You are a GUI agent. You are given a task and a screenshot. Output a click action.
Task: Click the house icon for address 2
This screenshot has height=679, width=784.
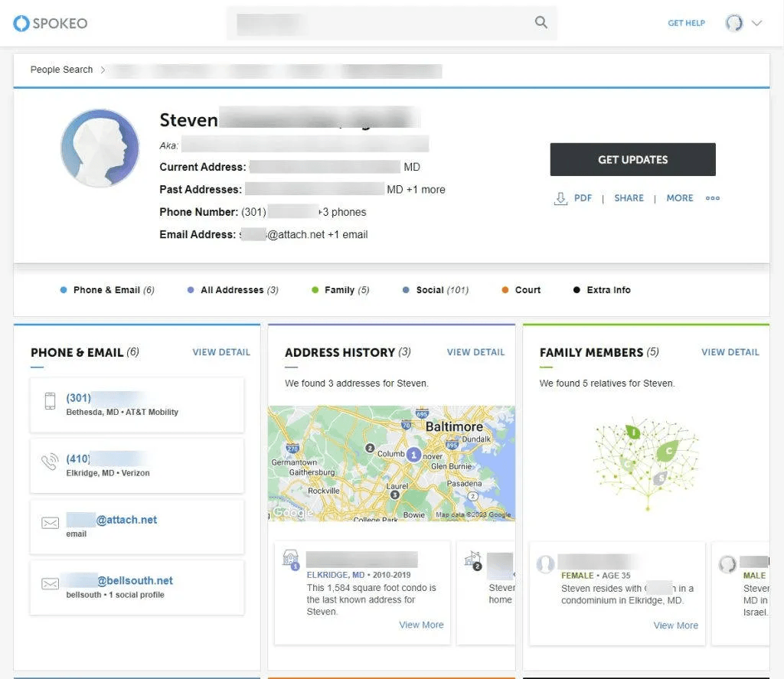[473, 560]
